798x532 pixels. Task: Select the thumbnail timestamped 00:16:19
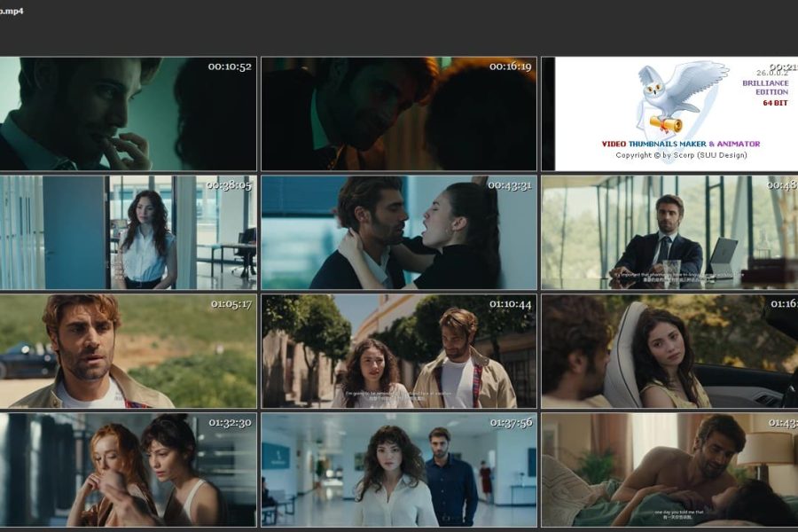[398, 113]
